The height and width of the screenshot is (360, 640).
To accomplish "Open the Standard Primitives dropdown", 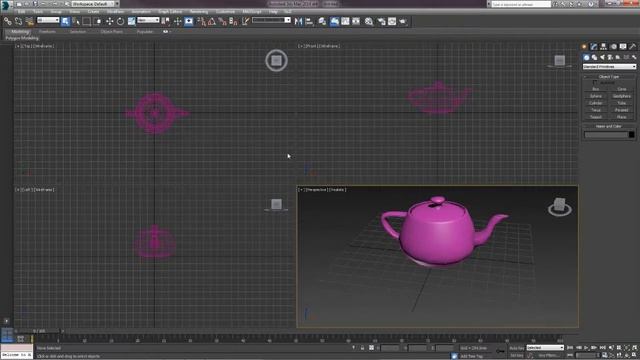I will click(609, 67).
